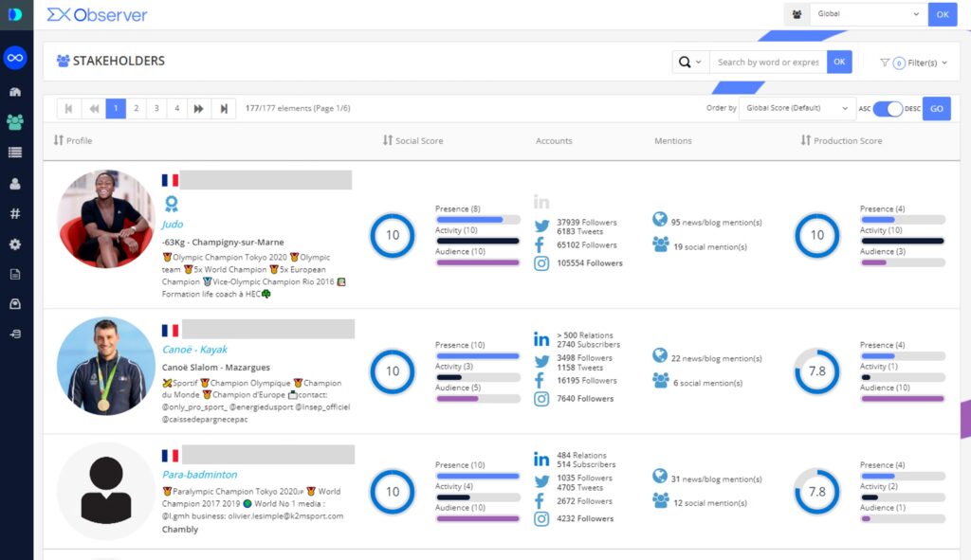Go to the last page with the skip-to-end button

click(224, 109)
